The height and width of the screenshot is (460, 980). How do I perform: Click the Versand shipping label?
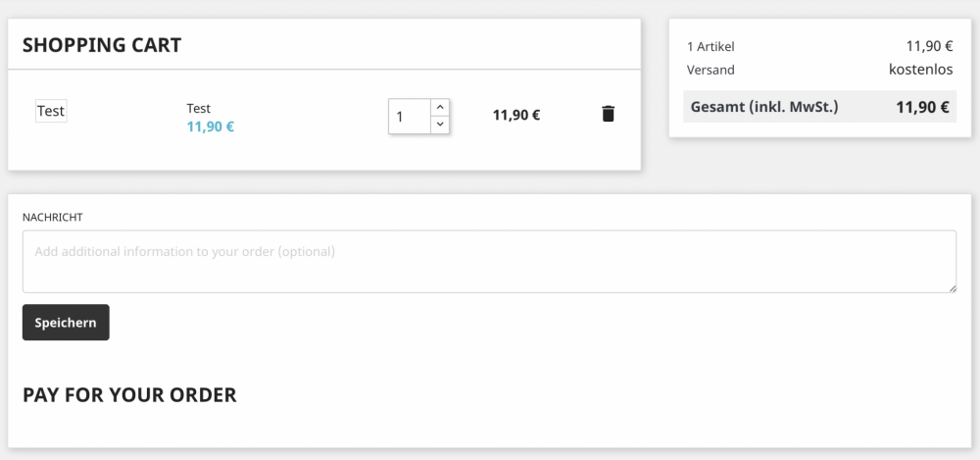point(710,70)
